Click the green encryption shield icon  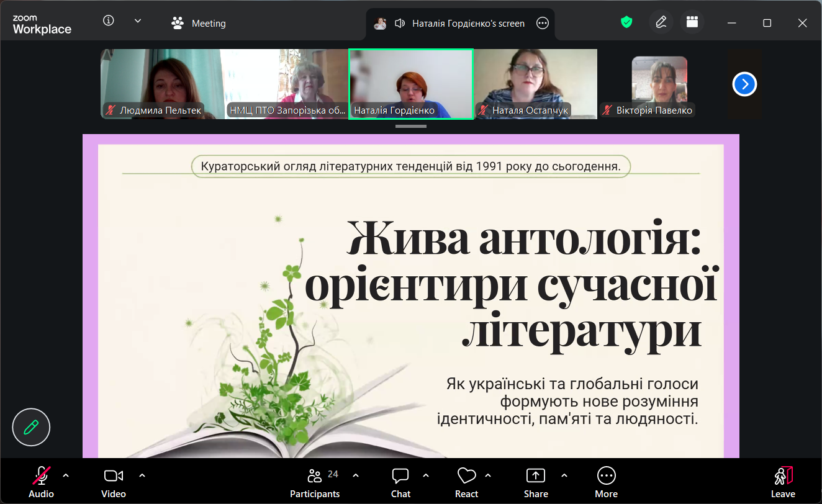point(626,22)
